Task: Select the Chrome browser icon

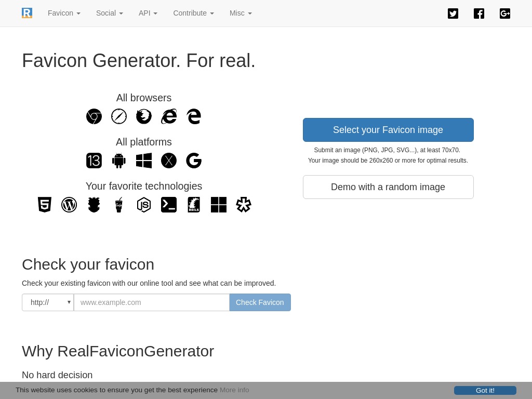Action: (94, 116)
